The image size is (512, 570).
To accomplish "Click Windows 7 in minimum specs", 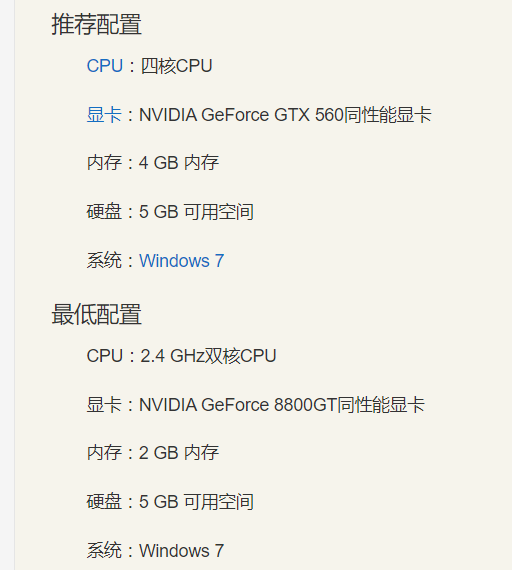I will (181, 551).
